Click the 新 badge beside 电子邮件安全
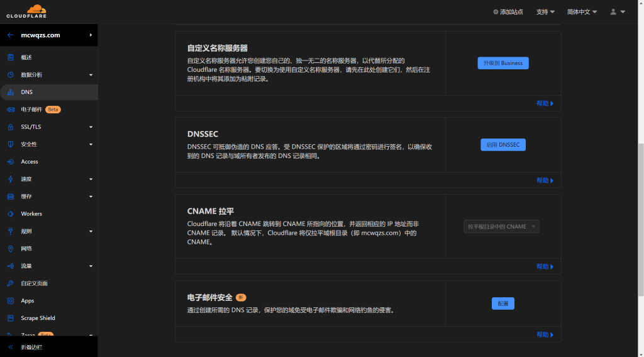This screenshot has width=644, height=357. [x=241, y=297]
